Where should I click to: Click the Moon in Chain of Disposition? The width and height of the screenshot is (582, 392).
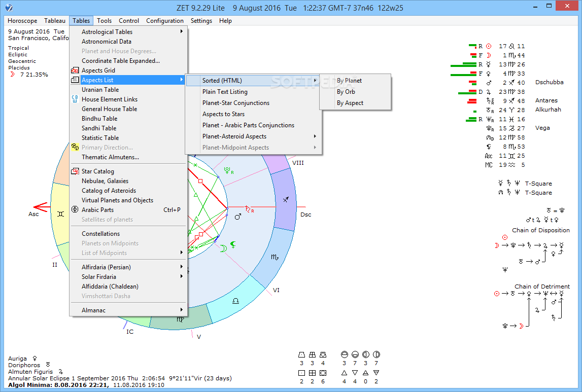coord(497,245)
